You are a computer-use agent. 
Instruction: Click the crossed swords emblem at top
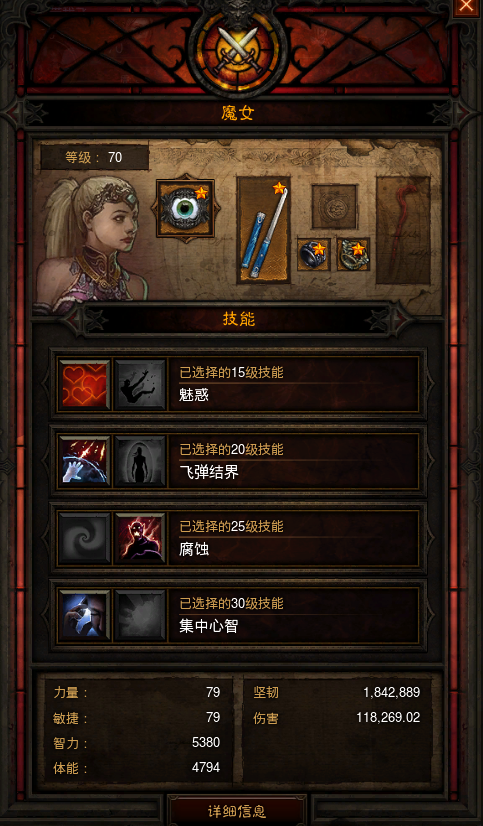239,51
